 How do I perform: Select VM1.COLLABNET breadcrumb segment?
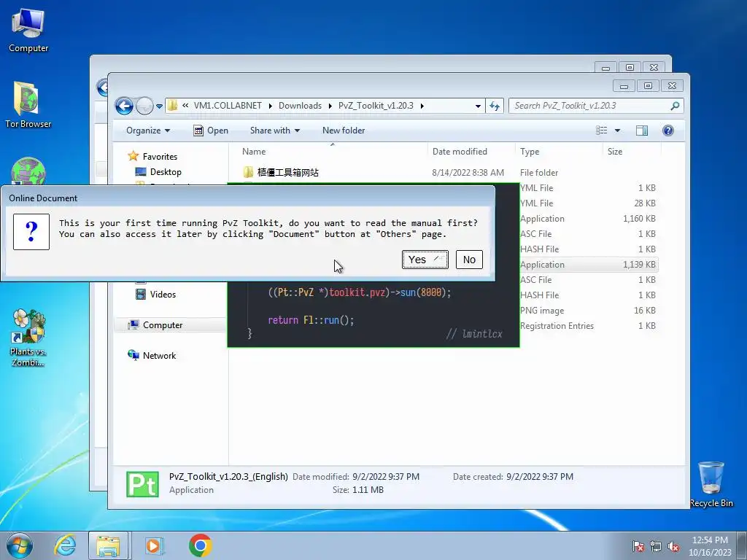pos(228,106)
